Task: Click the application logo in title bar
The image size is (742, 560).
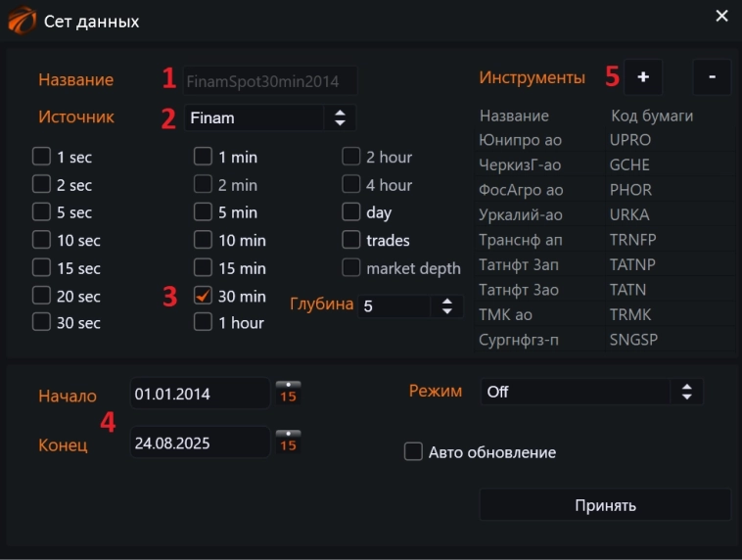Action: tap(22, 20)
